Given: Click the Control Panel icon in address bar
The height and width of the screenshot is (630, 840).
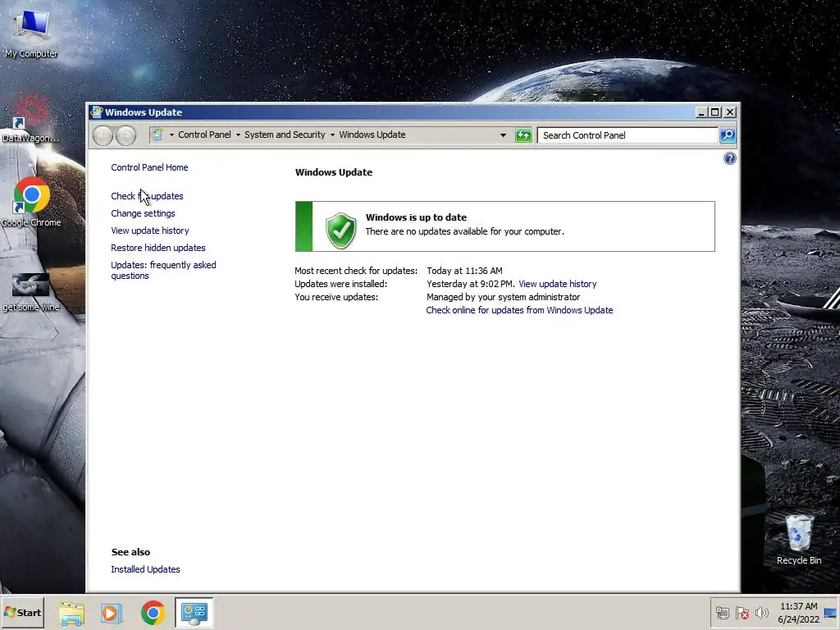Looking at the screenshot, I should (x=157, y=135).
